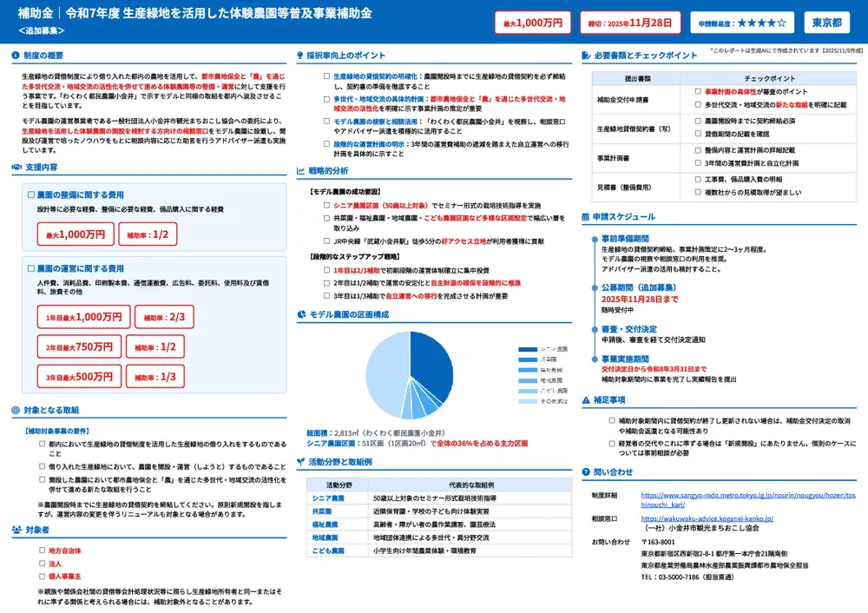868x613 pixels.
Task: Click the target icon beside 対象となる取組
Action: (x=17, y=410)
